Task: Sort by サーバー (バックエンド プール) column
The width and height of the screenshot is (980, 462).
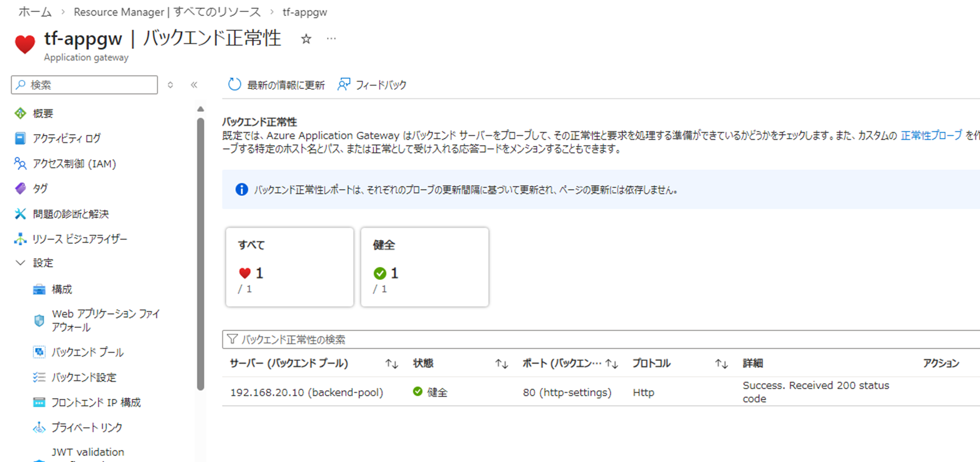Action: coord(391,364)
